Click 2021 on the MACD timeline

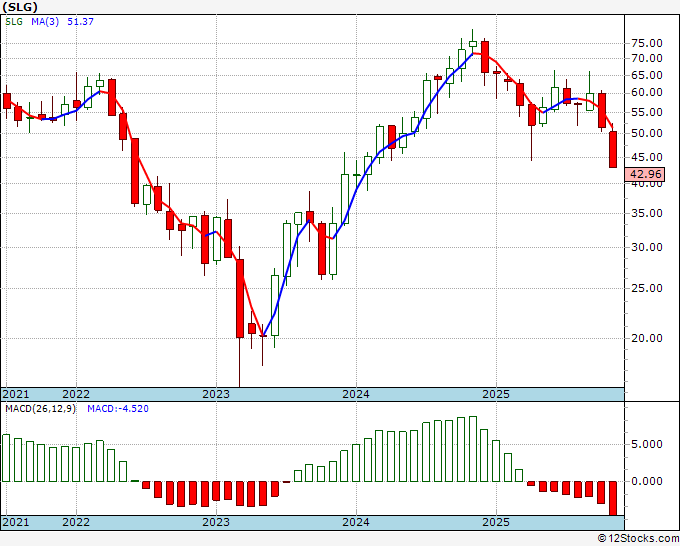(16, 522)
